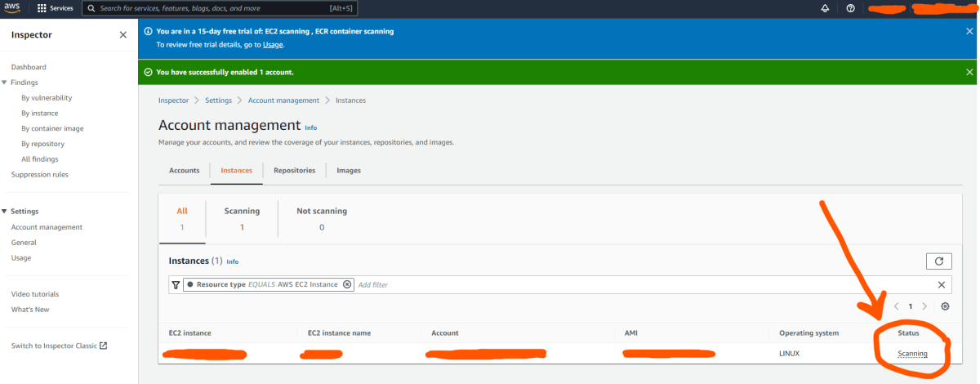Select the All instances filter

click(x=182, y=218)
